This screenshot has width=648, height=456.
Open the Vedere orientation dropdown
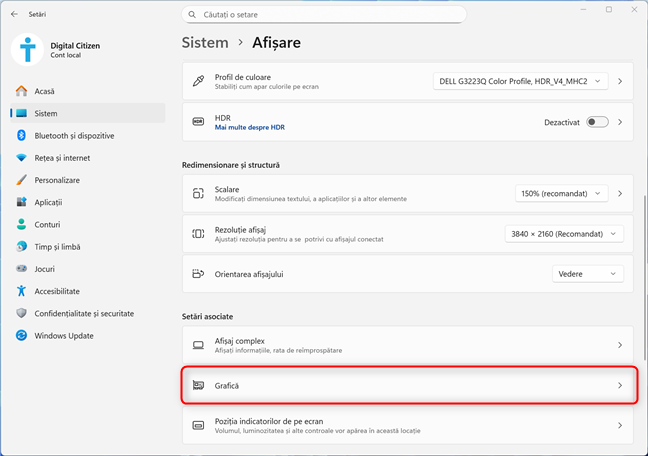[x=587, y=273]
